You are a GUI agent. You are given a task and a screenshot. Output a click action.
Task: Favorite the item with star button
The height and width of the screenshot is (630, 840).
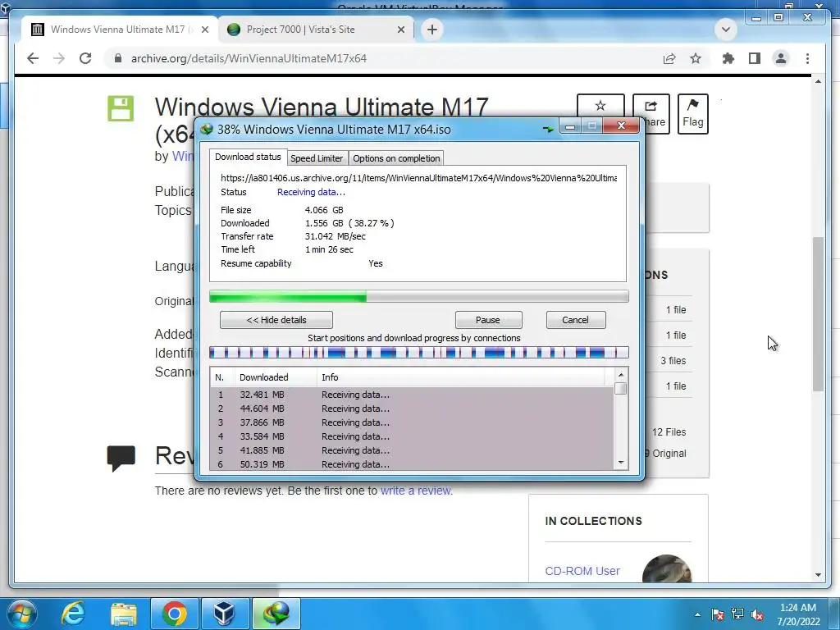pyautogui.click(x=600, y=106)
